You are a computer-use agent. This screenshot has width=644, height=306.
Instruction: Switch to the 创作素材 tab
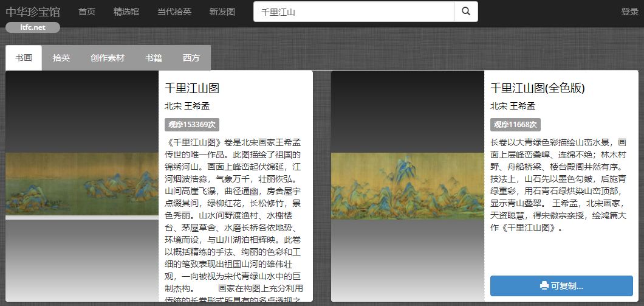(108, 58)
